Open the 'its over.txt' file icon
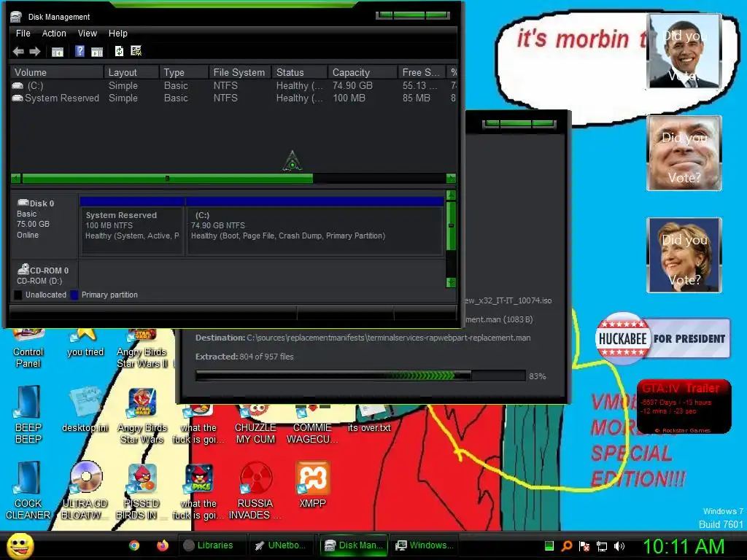The height and width of the screenshot is (560, 747). click(369, 419)
